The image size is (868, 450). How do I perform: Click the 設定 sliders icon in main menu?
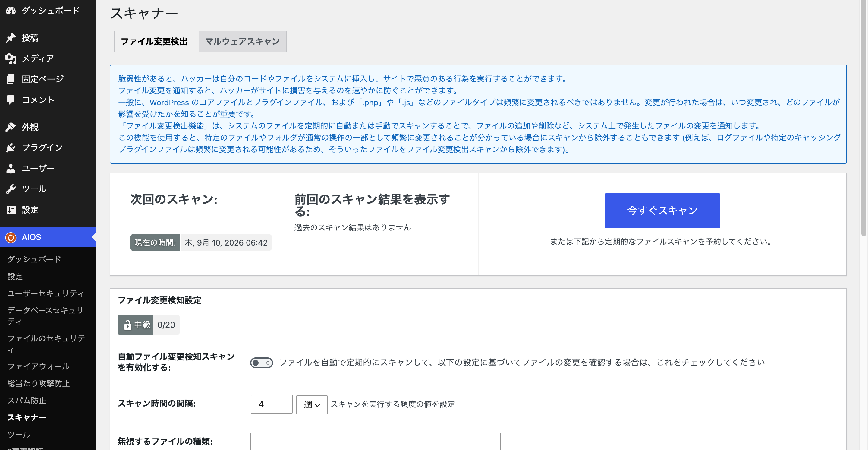[x=11, y=210]
